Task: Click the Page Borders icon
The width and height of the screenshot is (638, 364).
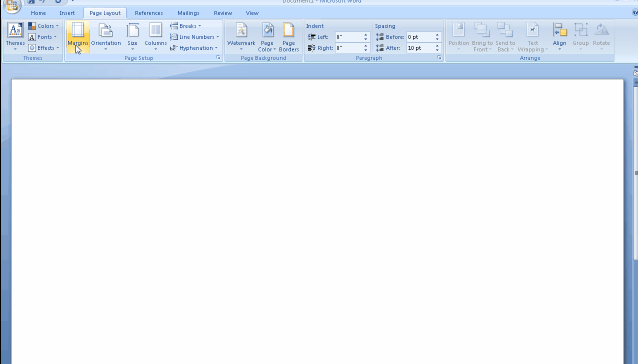Action: click(288, 36)
